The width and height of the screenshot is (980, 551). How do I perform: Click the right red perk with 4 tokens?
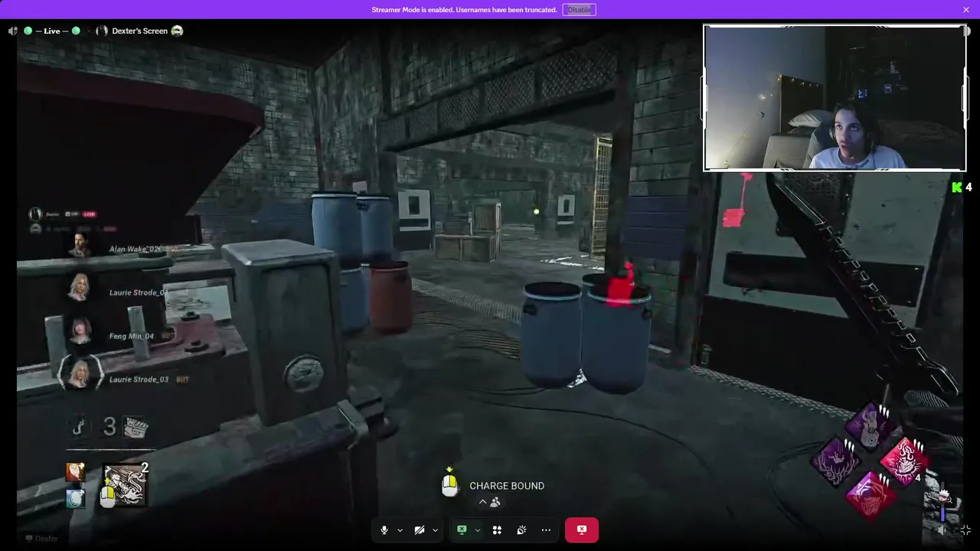pos(905,461)
